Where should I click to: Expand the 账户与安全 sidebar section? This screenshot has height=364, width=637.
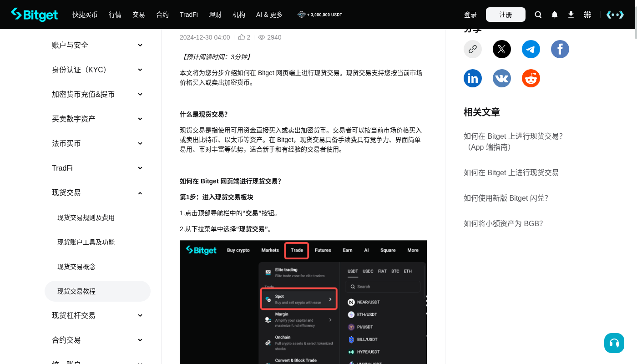coord(97,45)
